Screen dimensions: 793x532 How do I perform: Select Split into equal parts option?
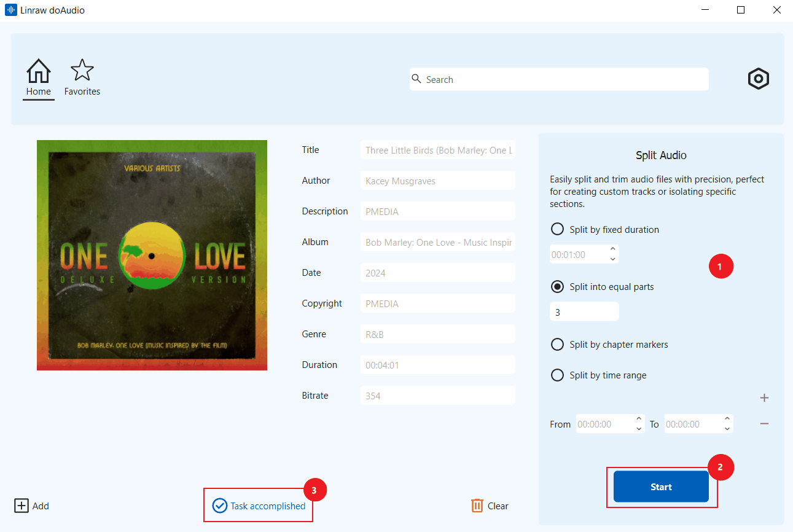pos(558,287)
